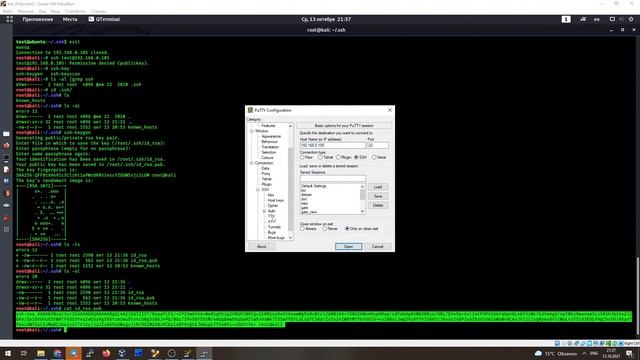The height and width of the screenshot is (360, 640).
Task: Change keyboard layout en indicator
Action: click(597, 19)
